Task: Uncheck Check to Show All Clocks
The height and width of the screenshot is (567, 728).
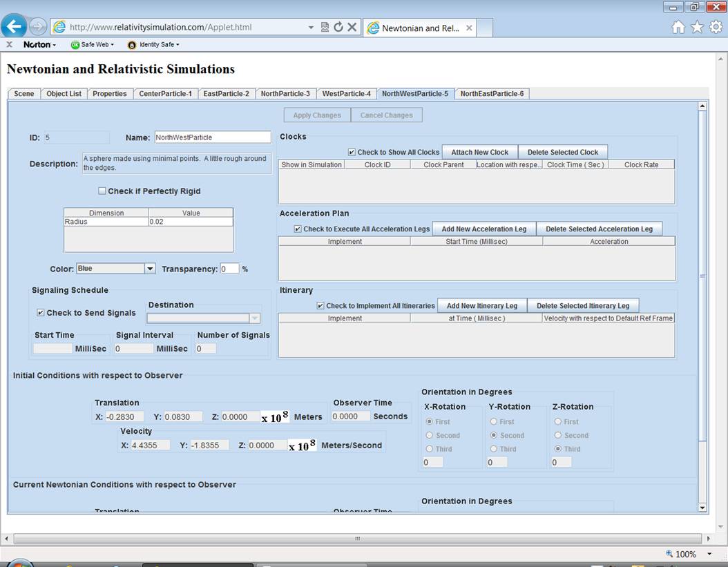Action: pyautogui.click(x=352, y=153)
